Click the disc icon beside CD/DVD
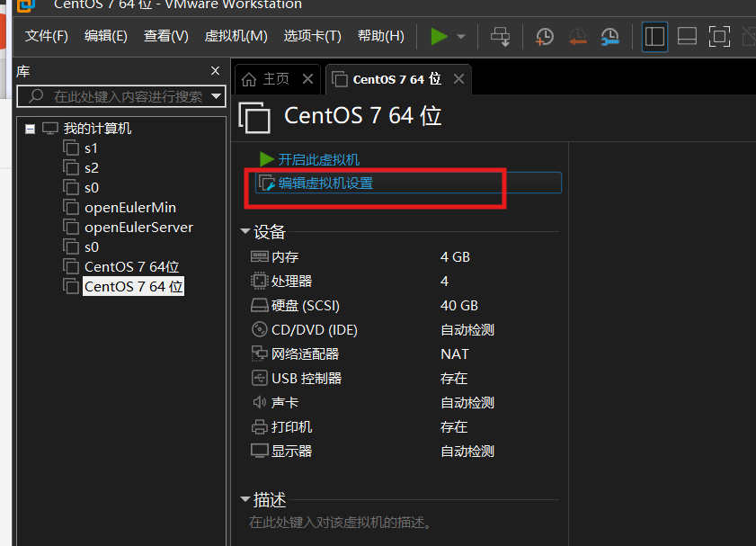This screenshot has height=546, width=756. (260, 329)
